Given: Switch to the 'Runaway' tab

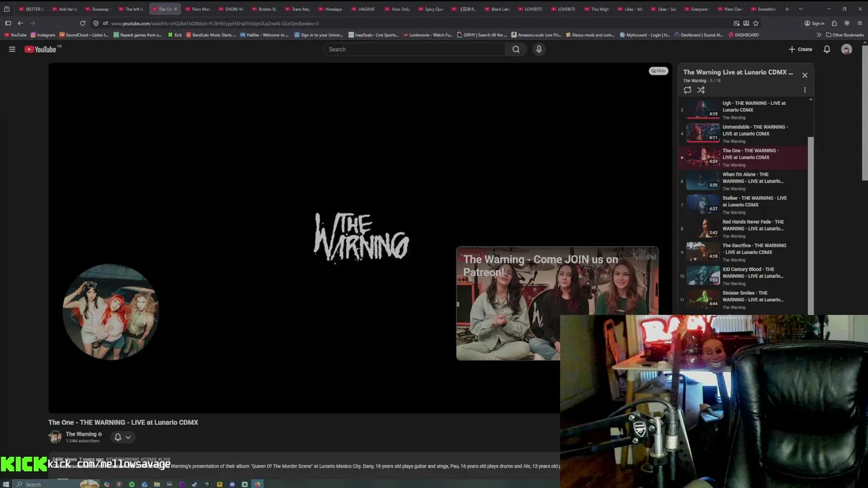Looking at the screenshot, I should (98, 9).
